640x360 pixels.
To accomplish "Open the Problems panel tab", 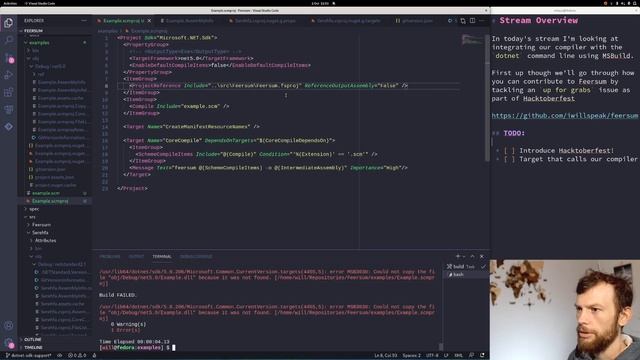I will [x=110, y=256].
